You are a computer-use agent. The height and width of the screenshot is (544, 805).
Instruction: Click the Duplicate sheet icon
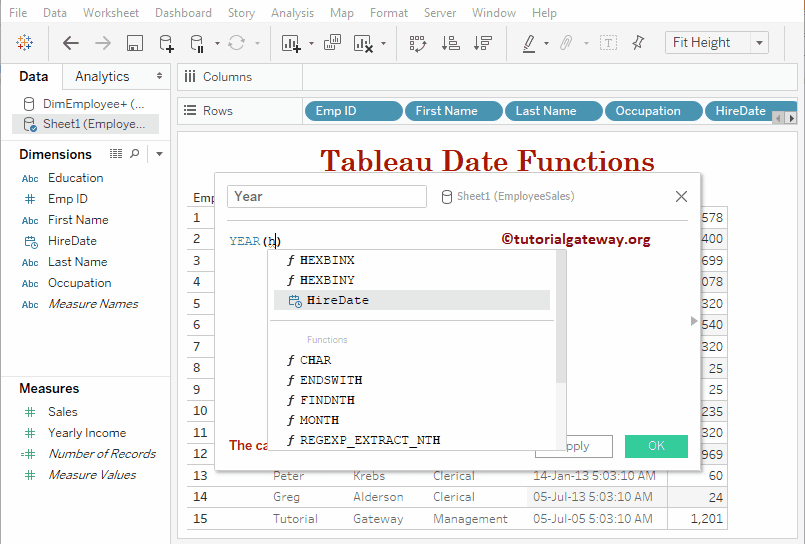click(332, 42)
